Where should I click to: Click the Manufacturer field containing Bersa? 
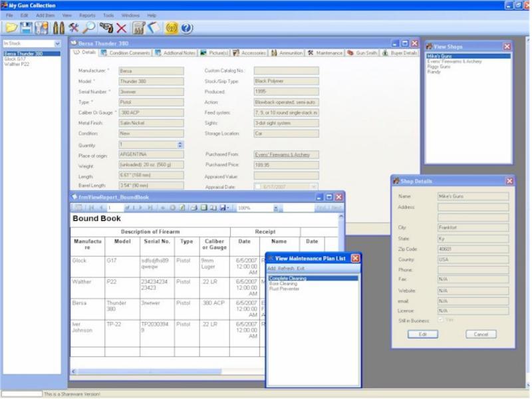[152, 71]
